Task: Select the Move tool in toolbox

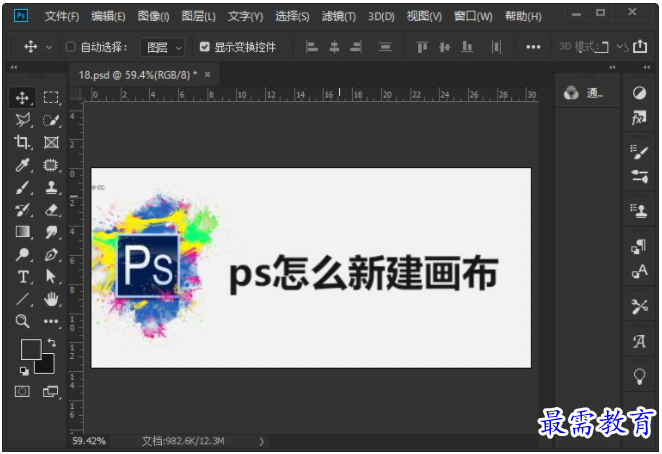Action: click(x=22, y=98)
